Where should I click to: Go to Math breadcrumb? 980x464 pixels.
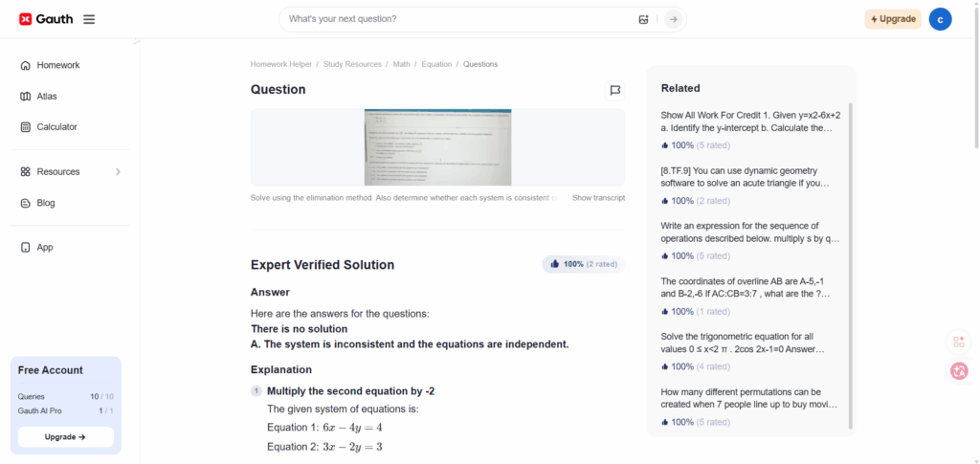[401, 64]
